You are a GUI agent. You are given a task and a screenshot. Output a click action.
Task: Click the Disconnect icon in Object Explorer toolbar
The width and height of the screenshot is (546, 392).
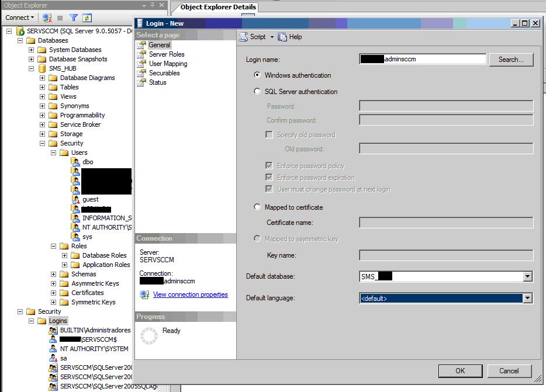pos(47,18)
